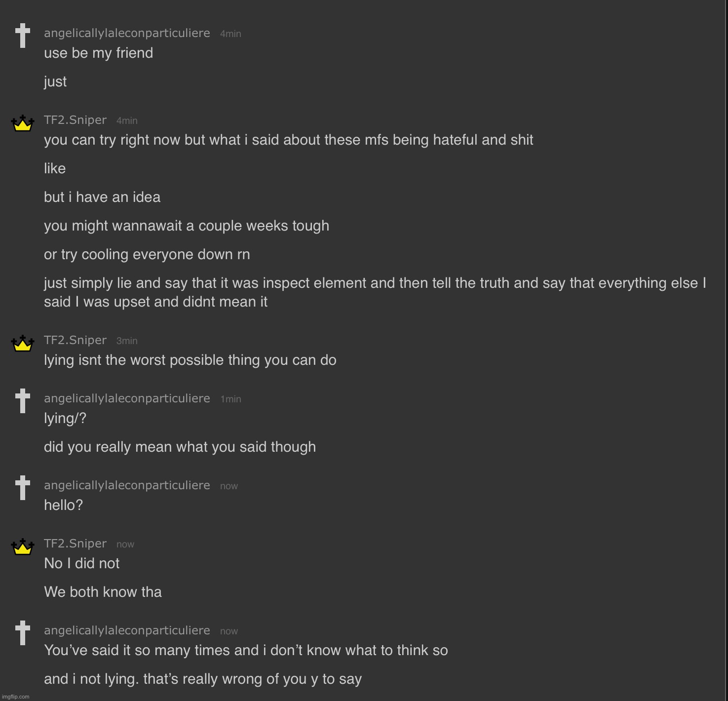Click the cross avatar beside 'You've said it so many times'
The width and height of the screenshot is (728, 701).
(22, 633)
